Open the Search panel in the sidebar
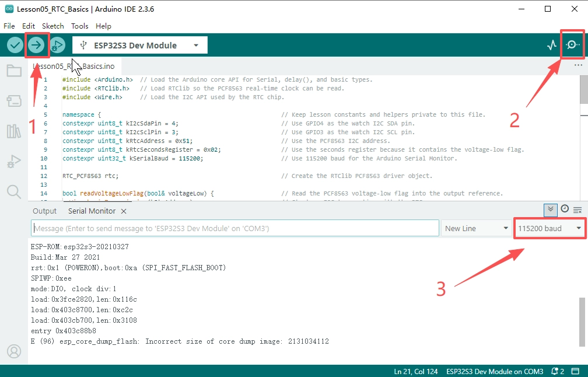This screenshot has height=377, width=588. (x=14, y=191)
